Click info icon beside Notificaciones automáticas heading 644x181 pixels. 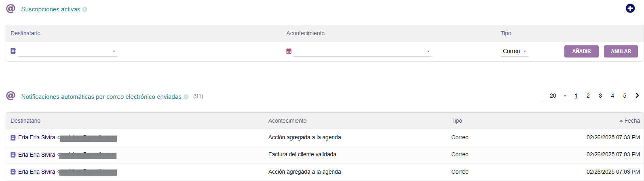pos(186,97)
